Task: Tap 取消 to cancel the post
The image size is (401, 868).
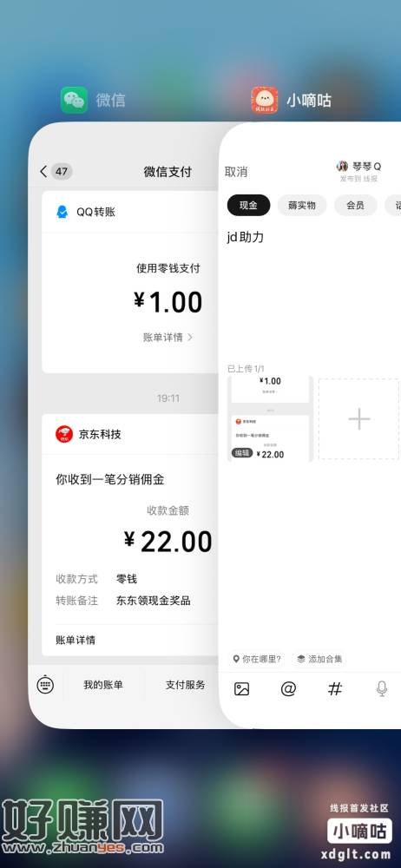Action: point(236,172)
